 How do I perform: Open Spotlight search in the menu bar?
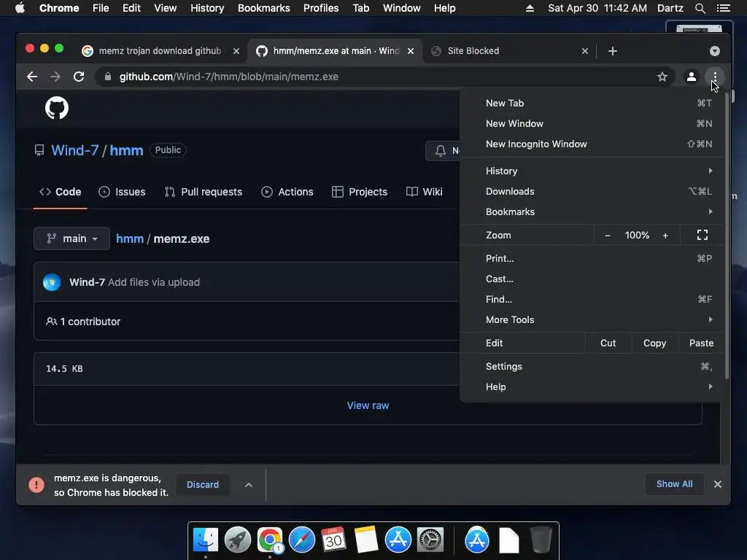pyautogui.click(x=700, y=8)
